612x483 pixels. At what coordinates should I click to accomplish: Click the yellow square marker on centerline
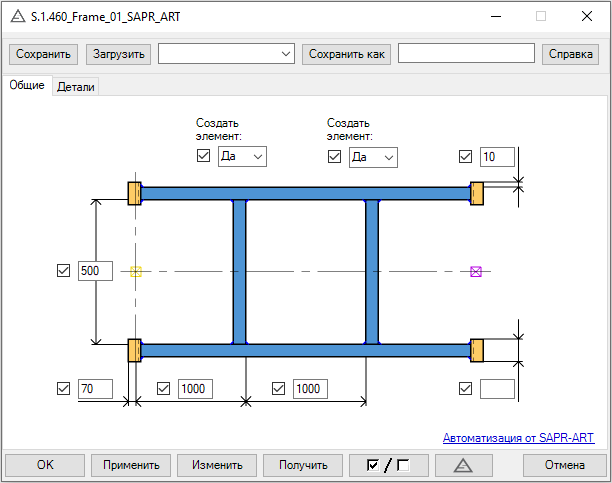click(136, 271)
